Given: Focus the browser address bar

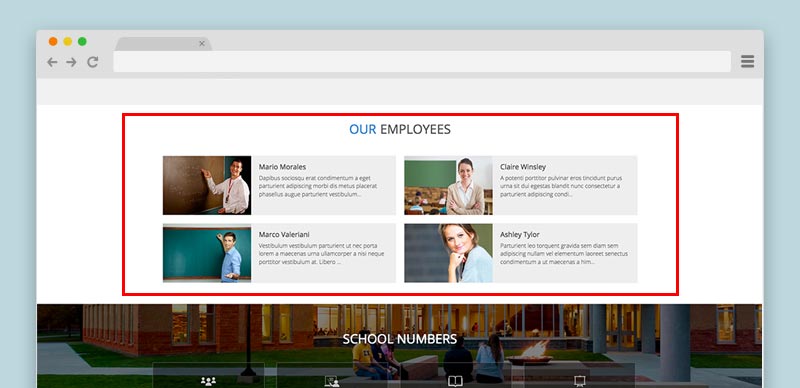Looking at the screenshot, I should tap(422, 62).
